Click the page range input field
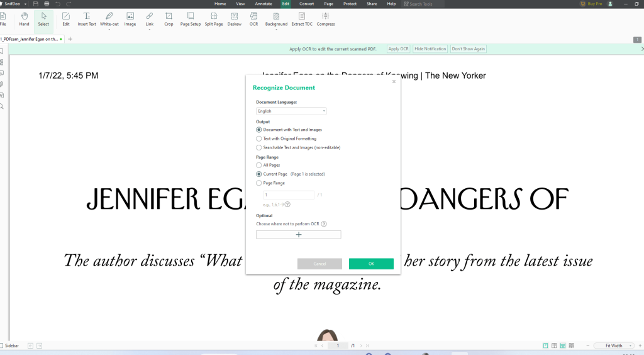Screen dimensions: 644x355 (289, 194)
